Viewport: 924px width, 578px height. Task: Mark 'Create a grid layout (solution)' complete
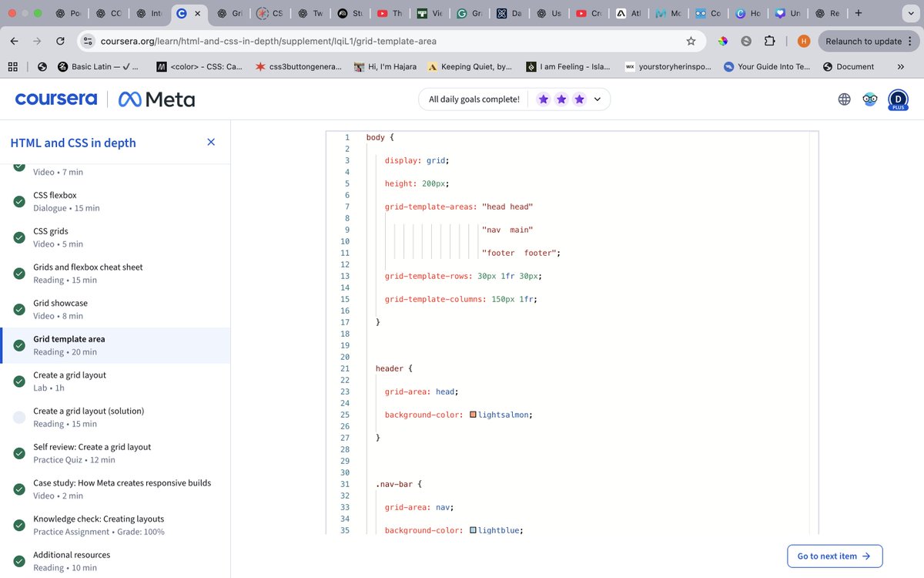pyautogui.click(x=18, y=417)
